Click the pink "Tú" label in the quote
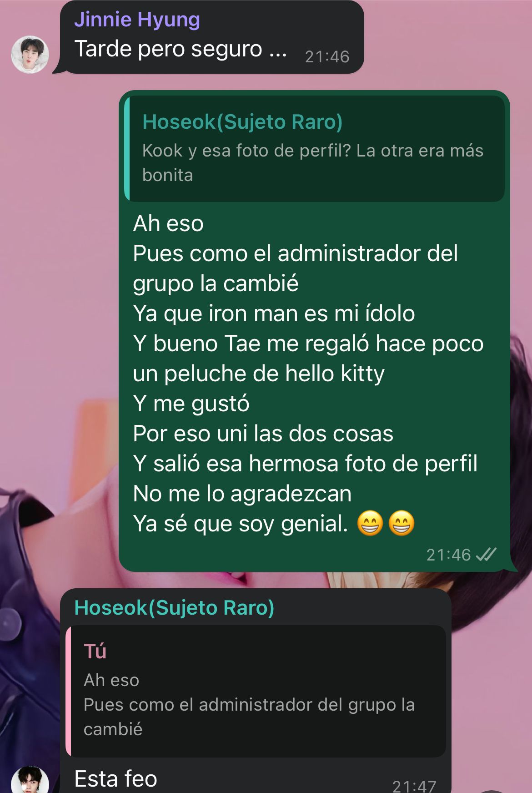 tap(95, 651)
